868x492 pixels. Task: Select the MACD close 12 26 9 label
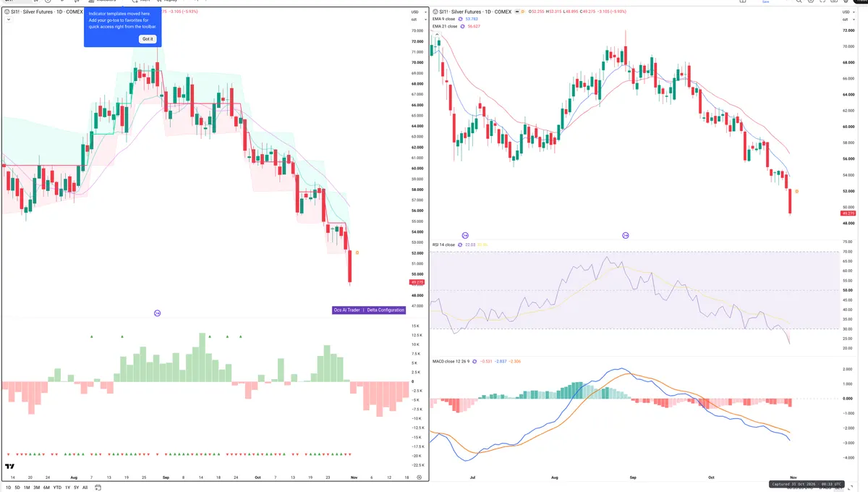[x=451, y=360]
